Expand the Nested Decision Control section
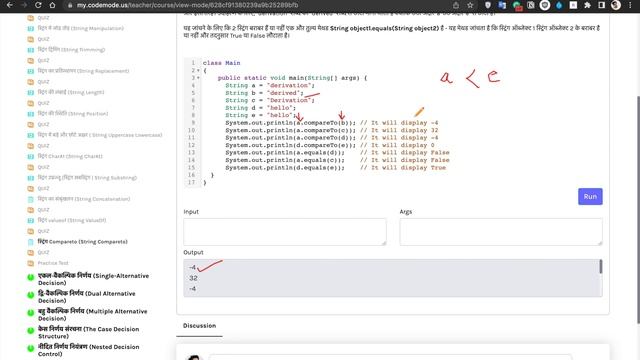This screenshot has height=360, width=640. 31,348
